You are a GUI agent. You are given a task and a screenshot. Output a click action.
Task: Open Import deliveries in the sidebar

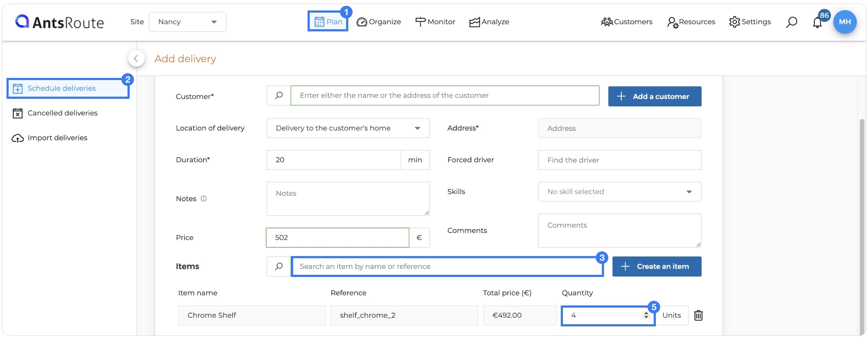50,138
